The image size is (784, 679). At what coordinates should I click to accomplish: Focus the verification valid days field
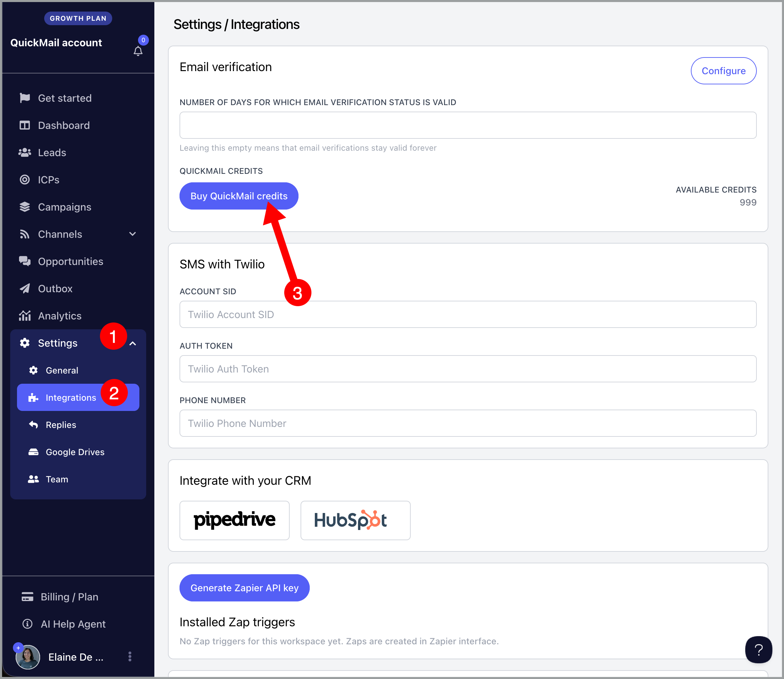point(468,125)
